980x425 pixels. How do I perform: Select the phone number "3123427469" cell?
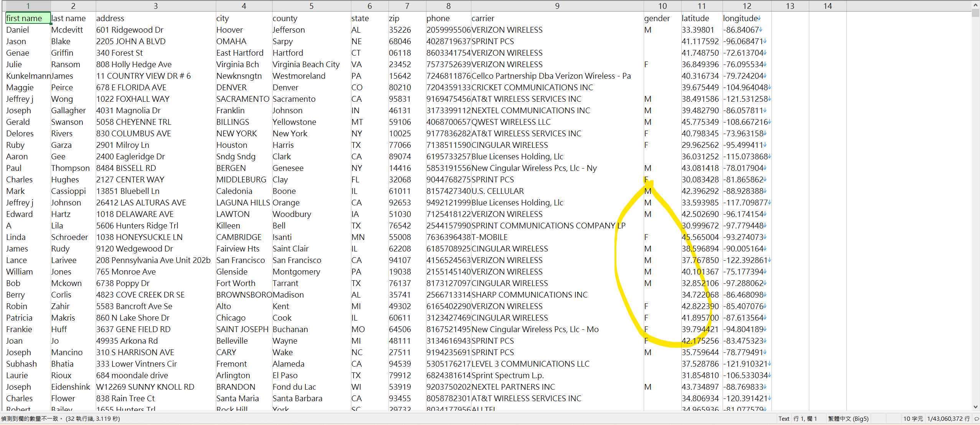(448, 318)
